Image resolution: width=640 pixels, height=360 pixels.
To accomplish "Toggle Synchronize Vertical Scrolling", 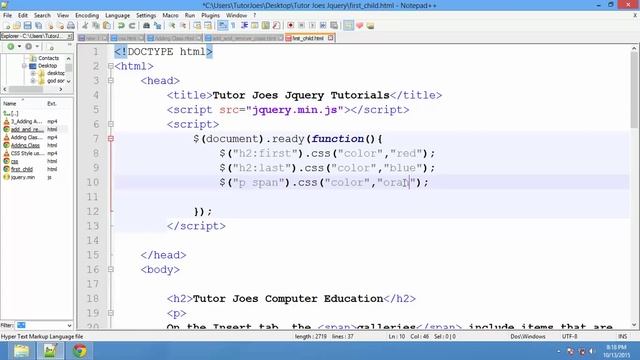I will 197,26.
